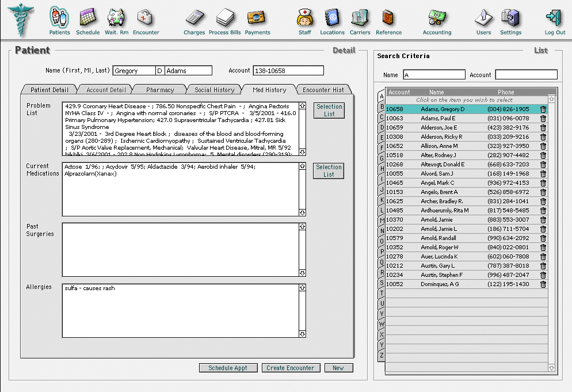Delete Auer, Lucinda K with trash icon
Viewport: 572px width, 392px height.
coord(543,257)
